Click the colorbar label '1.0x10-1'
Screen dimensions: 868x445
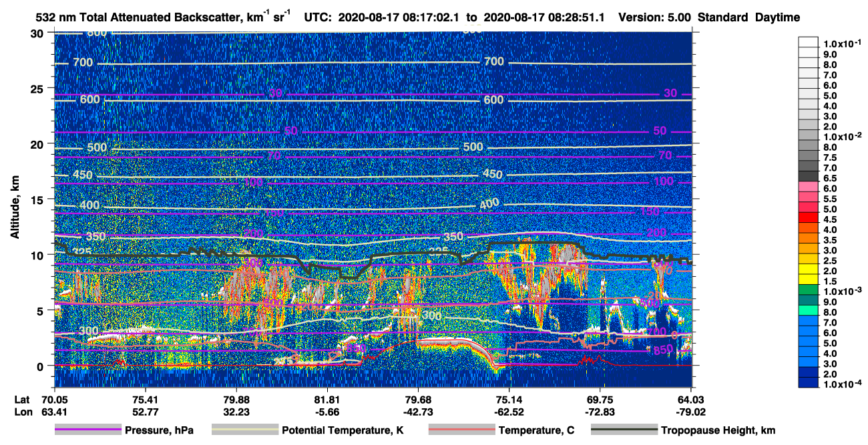pyautogui.click(x=844, y=43)
